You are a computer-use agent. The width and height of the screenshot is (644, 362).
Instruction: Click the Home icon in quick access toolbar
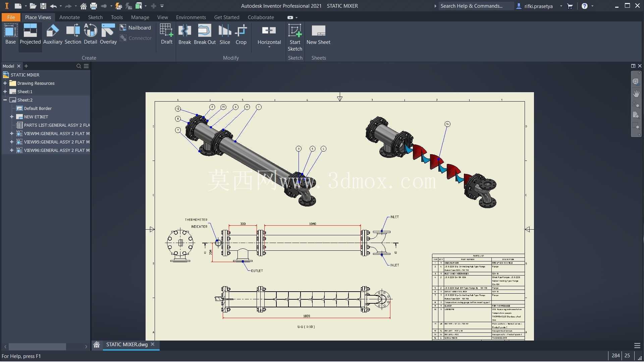(x=84, y=6)
